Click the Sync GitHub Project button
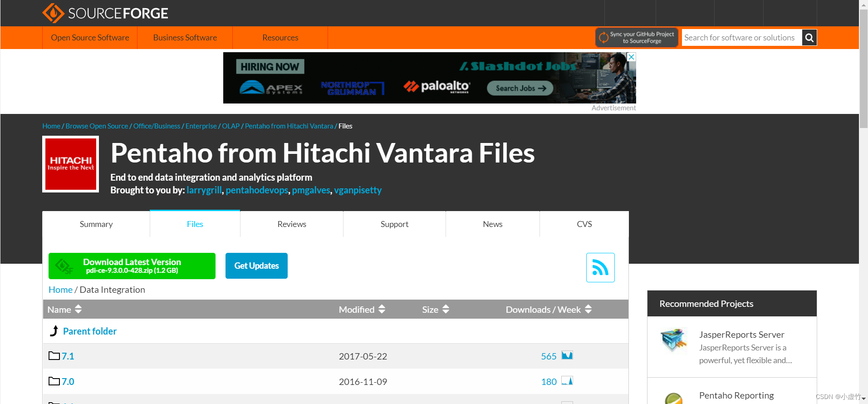The image size is (868, 404). (637, 38)
